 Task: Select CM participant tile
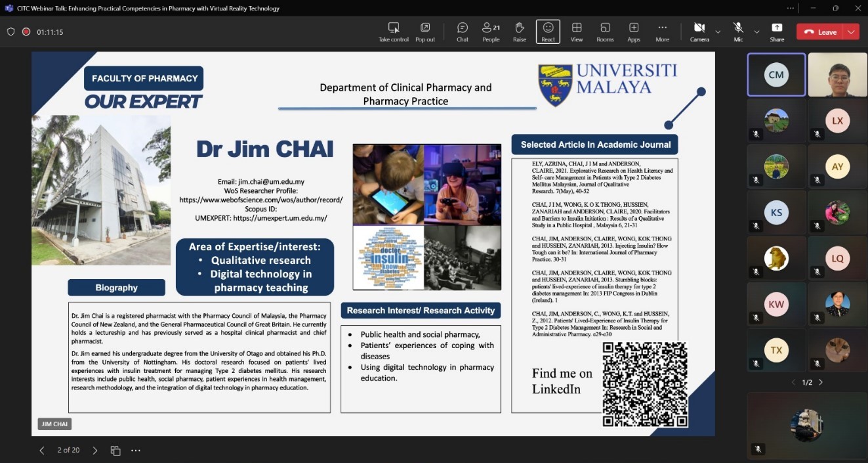[776, 75]
